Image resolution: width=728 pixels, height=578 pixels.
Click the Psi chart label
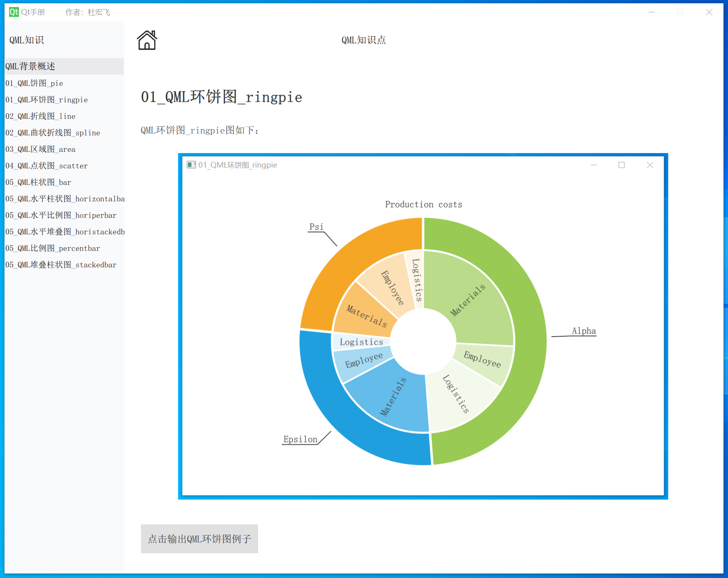[x=317, y=227]
